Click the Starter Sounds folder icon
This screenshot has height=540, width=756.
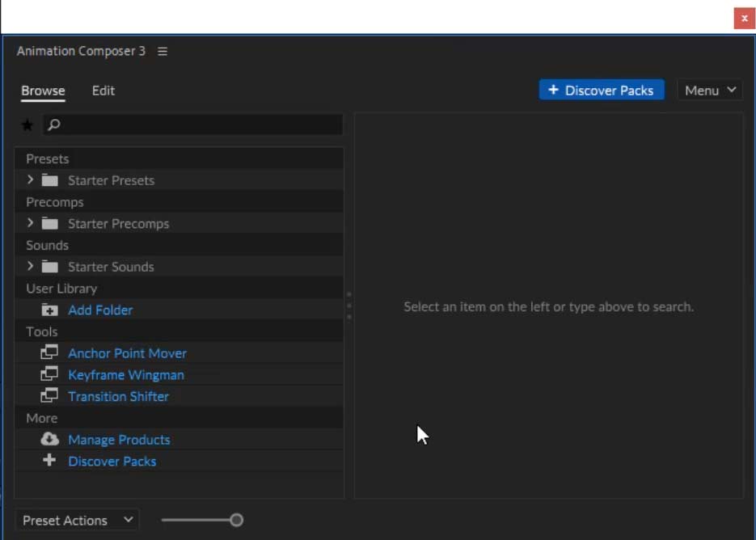tap(49, 267)
